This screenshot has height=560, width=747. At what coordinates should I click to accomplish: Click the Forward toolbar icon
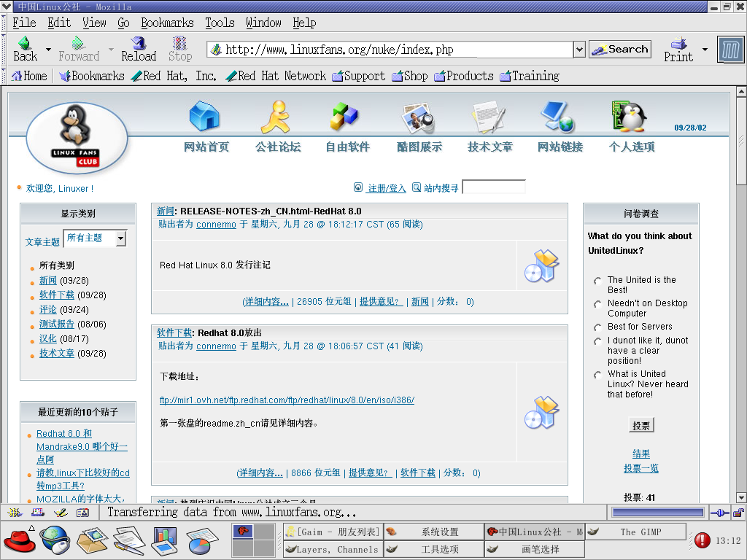(78, 43)
